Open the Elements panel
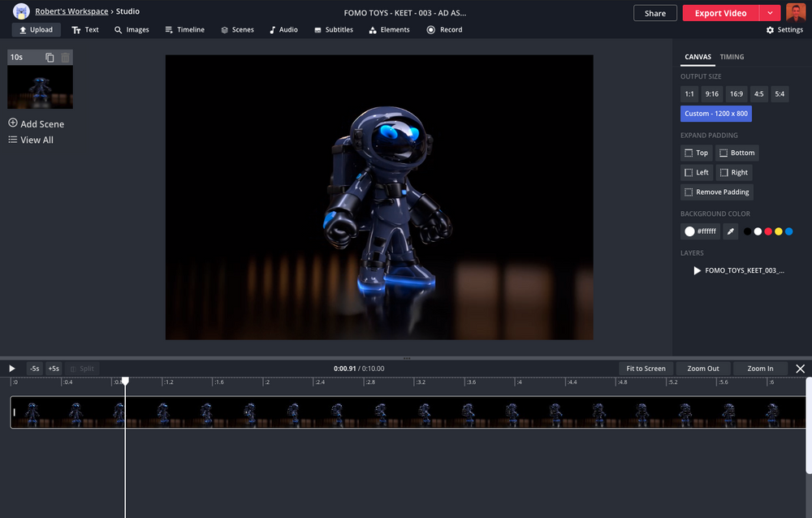Image resolution: width=812 pixels, height=518 pixels. (389, 29)
